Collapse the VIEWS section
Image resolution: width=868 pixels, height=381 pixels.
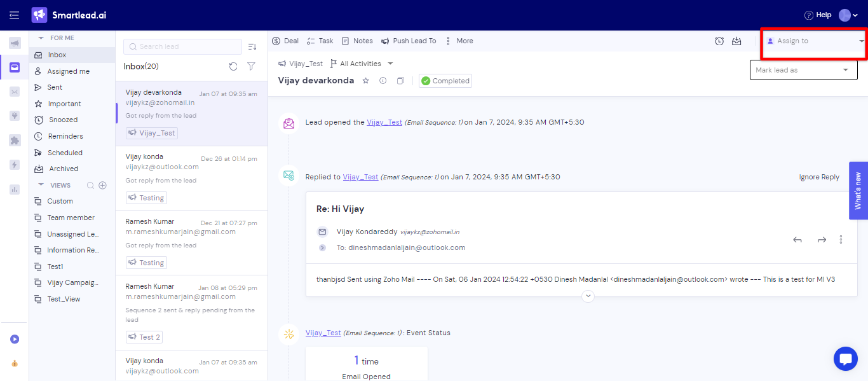(x=41, y=185)
